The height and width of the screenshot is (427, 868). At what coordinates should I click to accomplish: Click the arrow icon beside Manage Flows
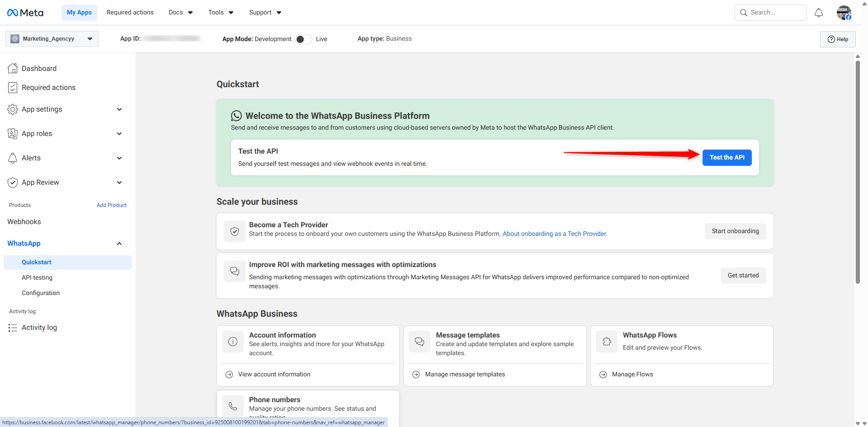point(603,375)
